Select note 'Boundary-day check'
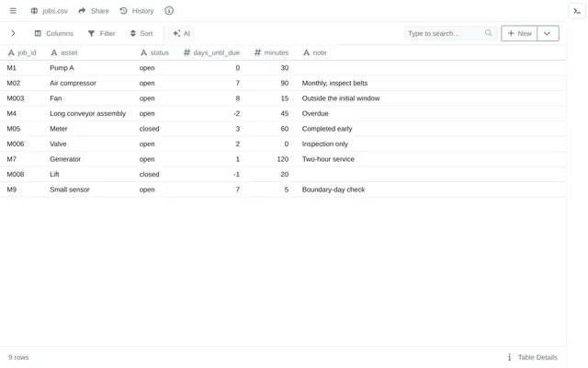The width and height of the screenshot is (588, 368). click(334, 190)
